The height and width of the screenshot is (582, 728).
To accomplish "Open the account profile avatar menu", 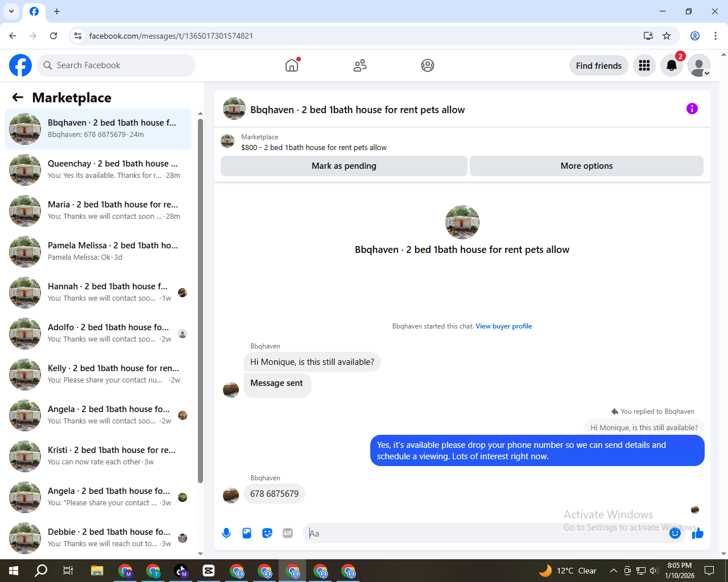I will click(x=699, y=65).
